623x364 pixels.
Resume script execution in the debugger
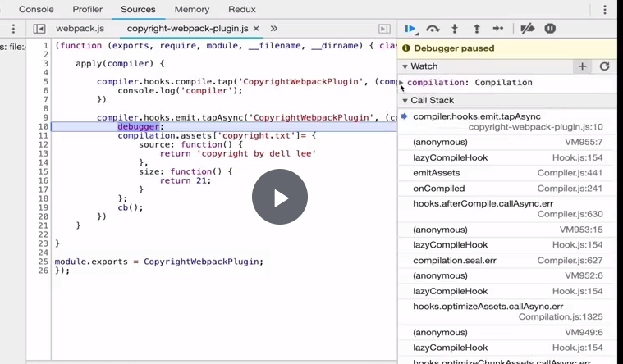click(410, 29)
